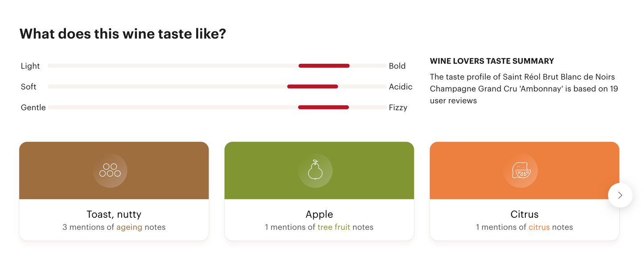This screenshot has height=257, width=644.
Task: Open the "tree fruit" notes link
Action: click(334, 227)
